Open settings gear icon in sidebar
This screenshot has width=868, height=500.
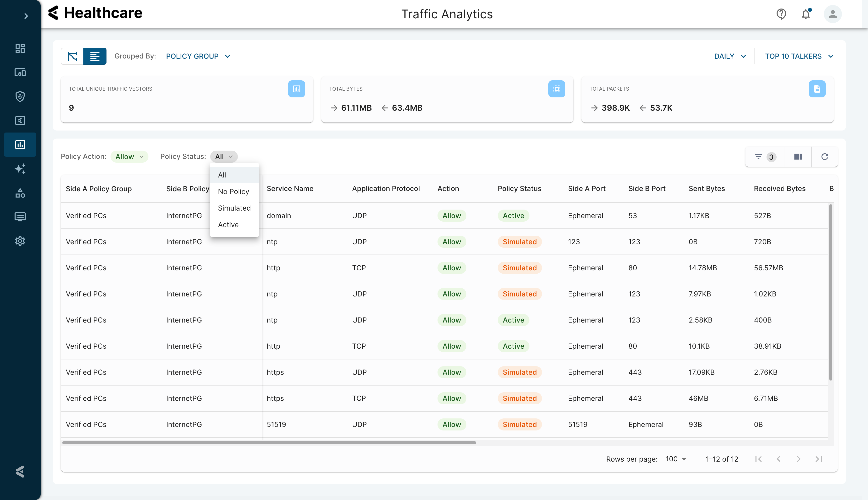click(x=20, y=241)
